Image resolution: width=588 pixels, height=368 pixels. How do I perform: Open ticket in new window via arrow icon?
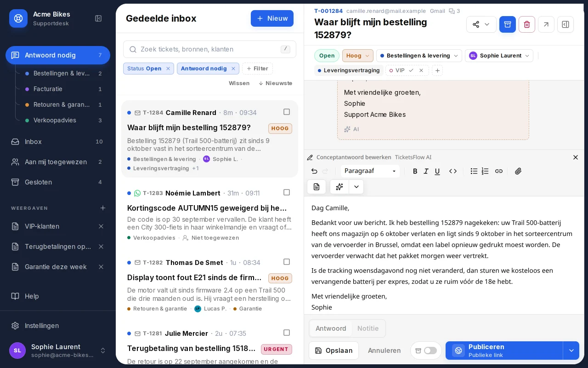tap(546, 24)
